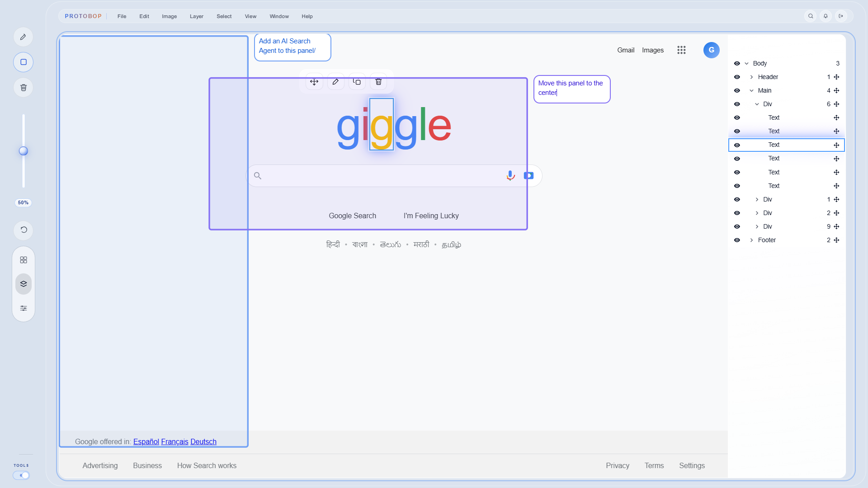
Task: Open the layers stack panel icon
Action: (24, 284)
